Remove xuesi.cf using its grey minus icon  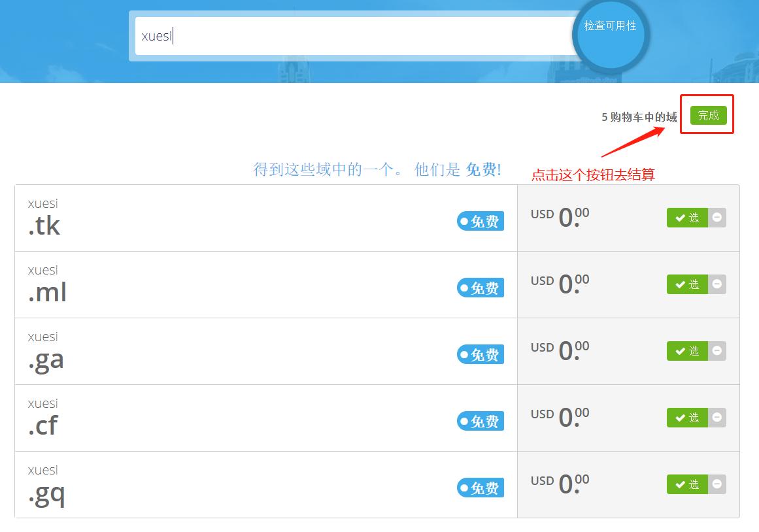point(717,418)
